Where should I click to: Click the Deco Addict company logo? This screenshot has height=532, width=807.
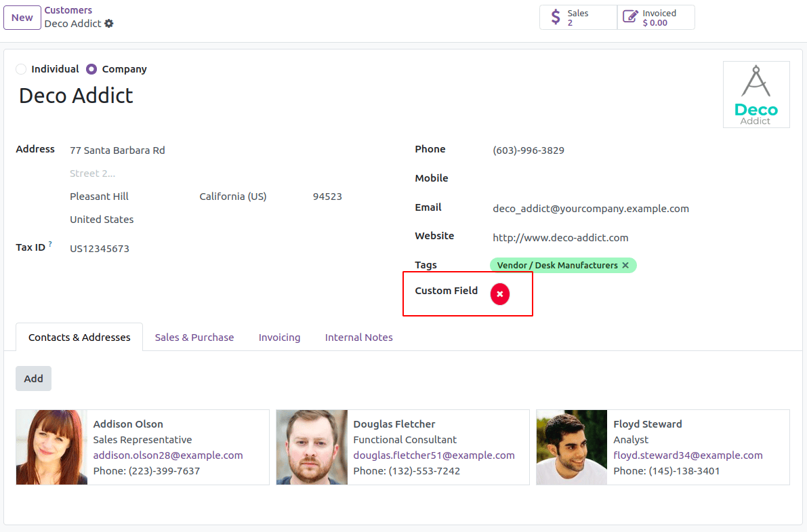(756, 94)
